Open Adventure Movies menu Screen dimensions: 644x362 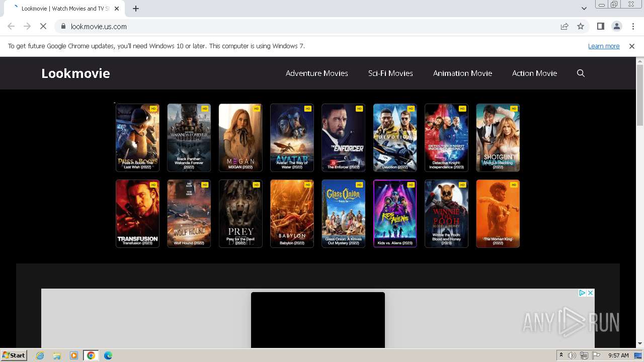[317, 73]
